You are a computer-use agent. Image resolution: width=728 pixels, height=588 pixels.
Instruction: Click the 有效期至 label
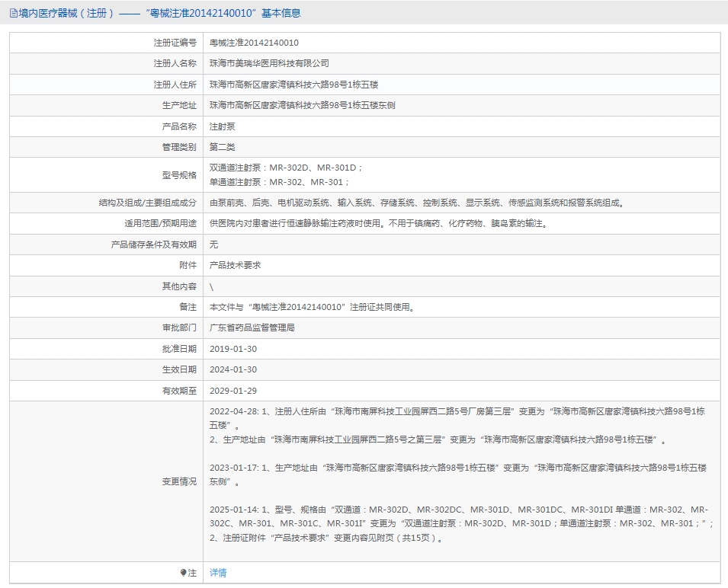pos(179,391)
